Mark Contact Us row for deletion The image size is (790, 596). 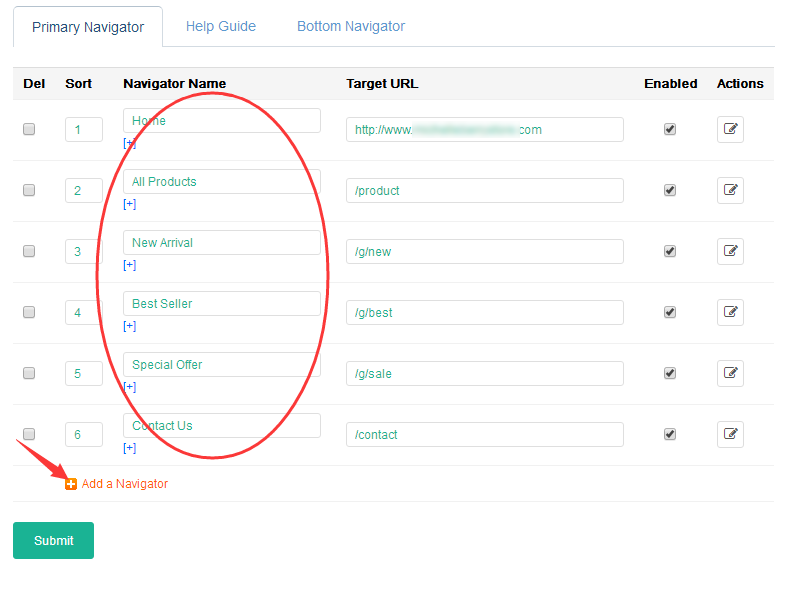tap(29, 434)
